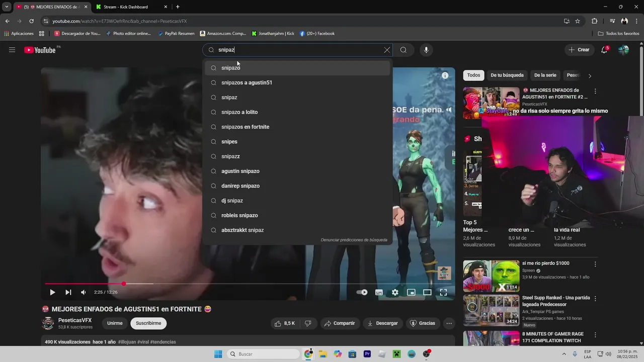Subscribe with the Suscribirme button
This screenshot has width=644, height=362.
point(148,323)
